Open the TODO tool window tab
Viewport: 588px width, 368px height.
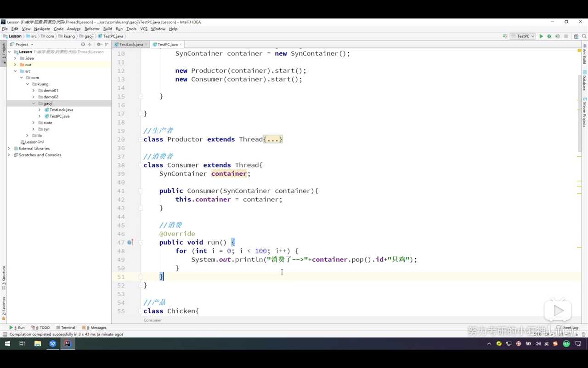pos(40,328)
